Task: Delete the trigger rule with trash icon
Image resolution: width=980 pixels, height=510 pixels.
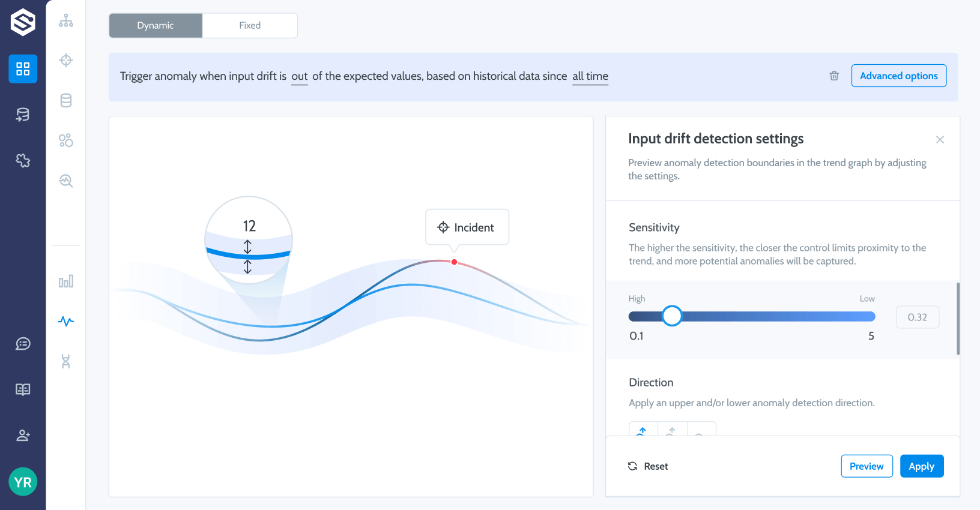Action: click(834, 76)
